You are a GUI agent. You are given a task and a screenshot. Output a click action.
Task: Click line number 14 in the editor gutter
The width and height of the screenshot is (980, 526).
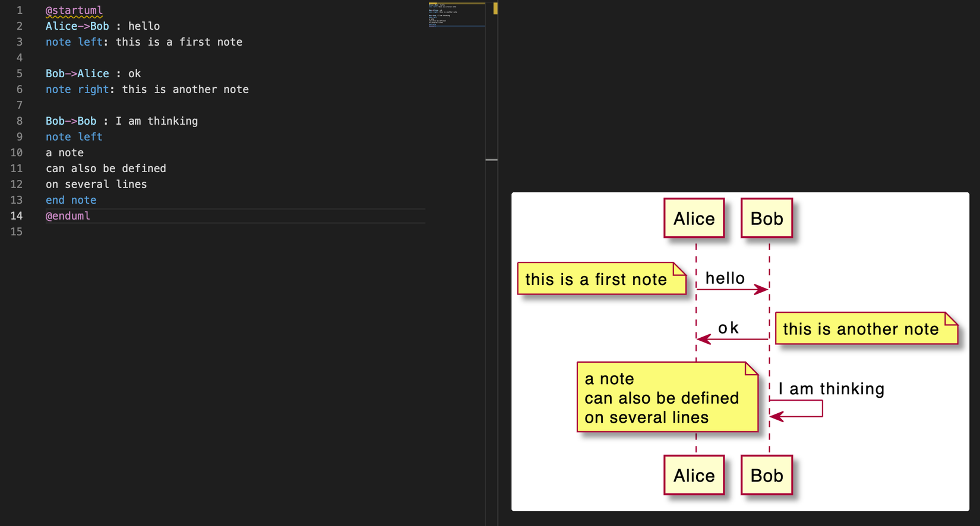coord(17,216)
